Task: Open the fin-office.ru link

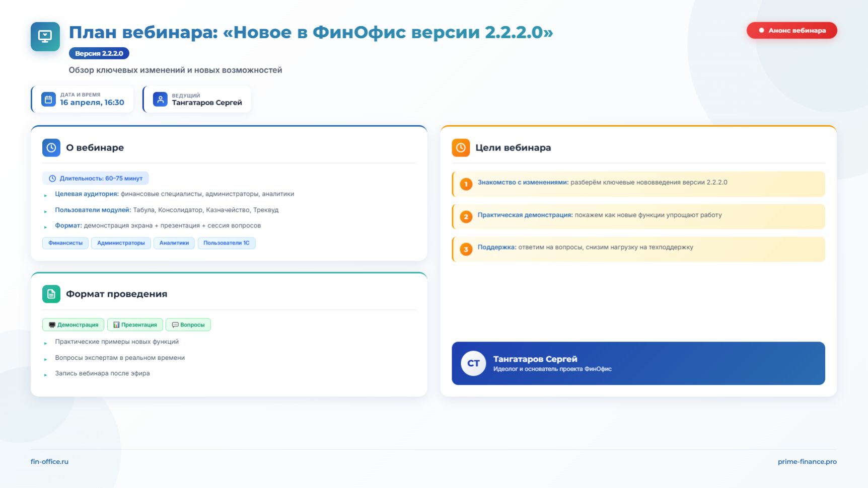Action: coord(49,462)
